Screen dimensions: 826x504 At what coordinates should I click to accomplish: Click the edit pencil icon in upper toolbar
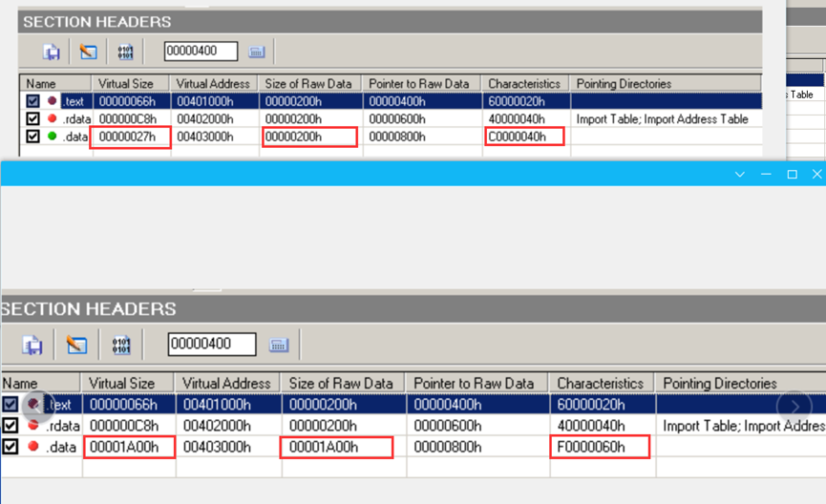[88, 52]
